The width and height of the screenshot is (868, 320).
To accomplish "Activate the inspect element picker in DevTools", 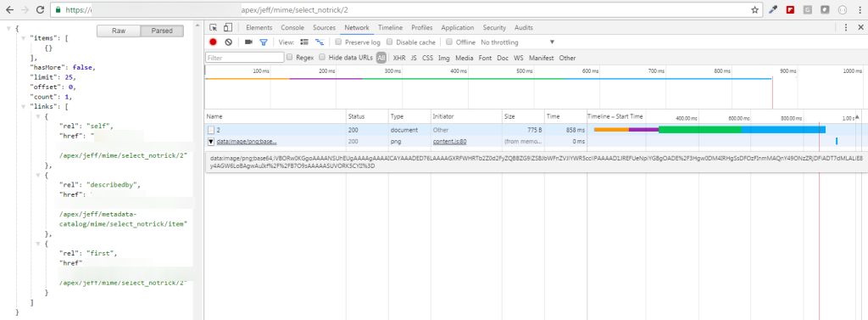I will [214, 28].
